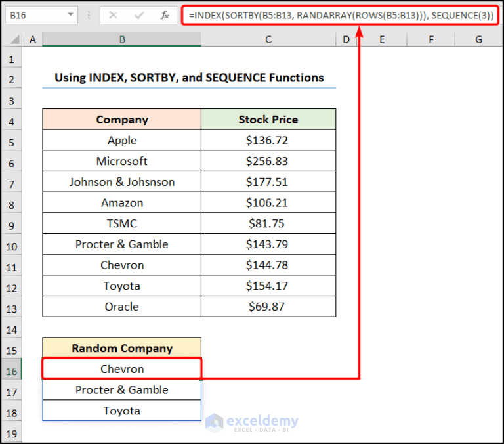Click the Cancel (X) icon in formula bar
This screenshot has width=504, height=444.
(113, 15)
